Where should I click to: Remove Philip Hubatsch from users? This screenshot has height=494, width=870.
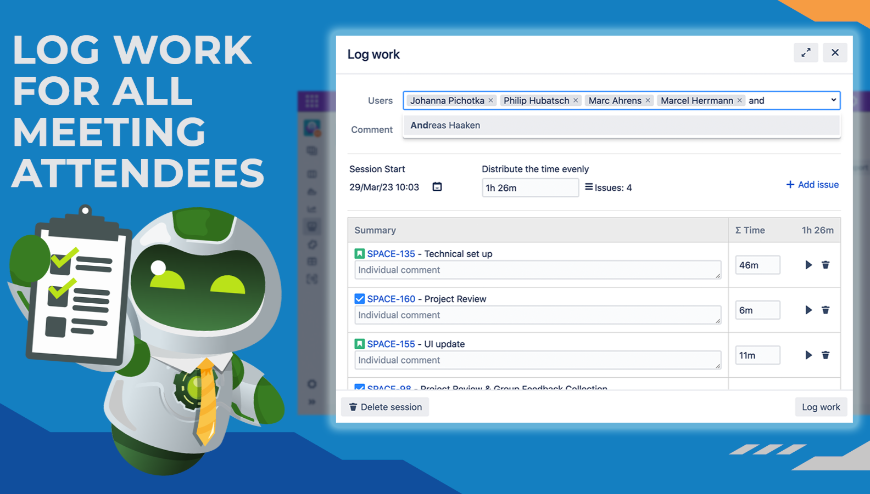coord(575,100)
